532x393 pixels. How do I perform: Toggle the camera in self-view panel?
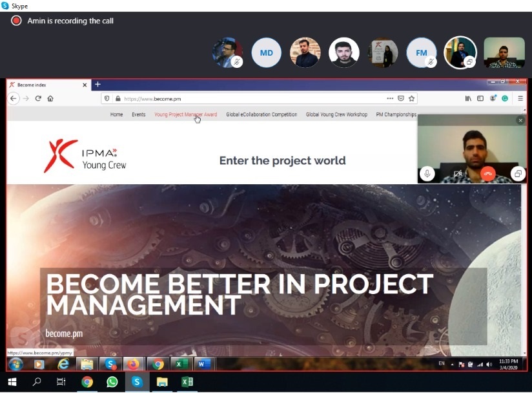tap(458, 173)
